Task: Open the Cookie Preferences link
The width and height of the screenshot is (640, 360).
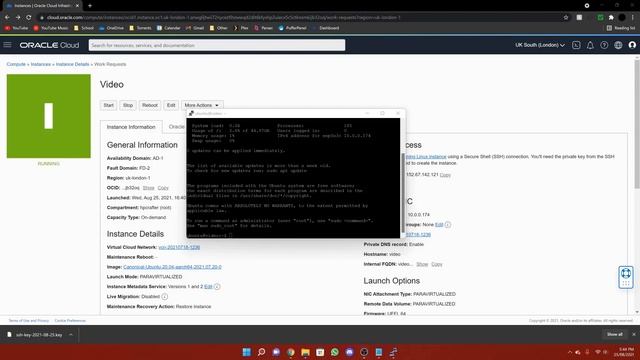Action: [x=70, y=321]
